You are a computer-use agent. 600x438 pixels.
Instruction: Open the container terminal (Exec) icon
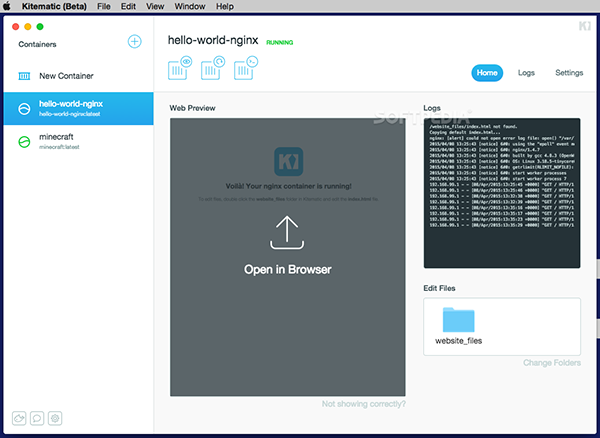tap(245, 69)
